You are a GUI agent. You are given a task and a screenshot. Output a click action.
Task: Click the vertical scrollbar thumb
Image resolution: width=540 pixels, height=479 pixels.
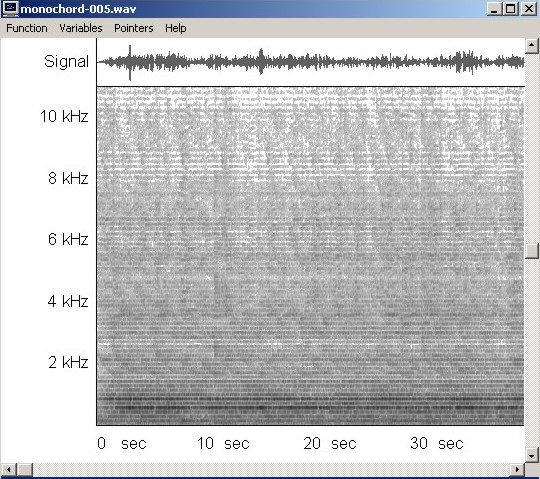tap(531, 251)
